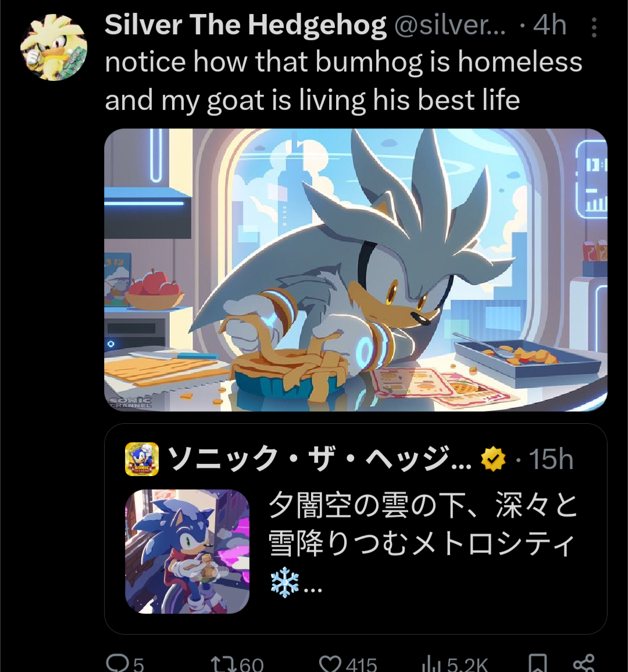Click the retweet count 60
This screenshot has height=672, width=628.
[x=252, y=664]
